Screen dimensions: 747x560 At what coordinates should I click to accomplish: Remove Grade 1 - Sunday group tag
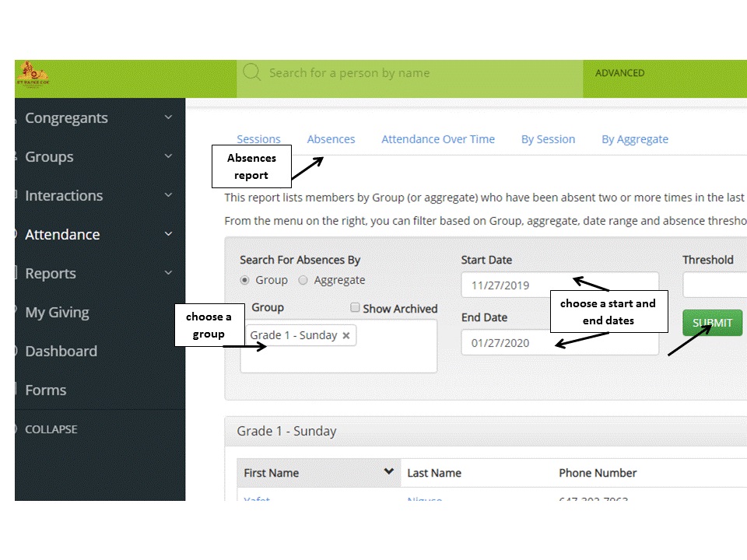(346, 335)
